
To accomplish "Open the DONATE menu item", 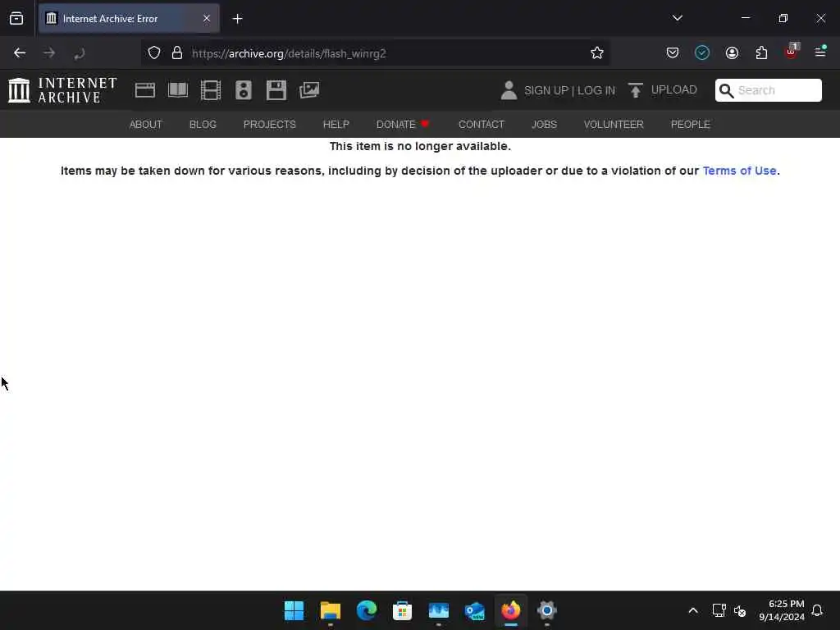I will (403, 125).
